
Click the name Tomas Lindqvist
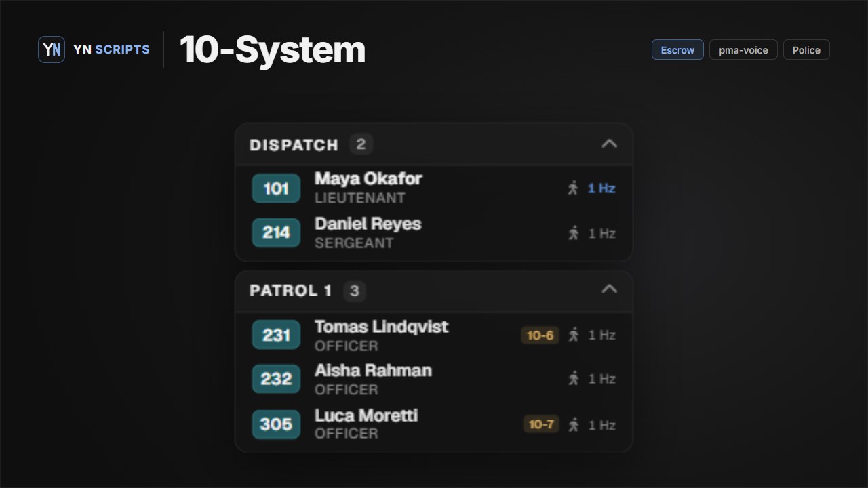[382, 327]
